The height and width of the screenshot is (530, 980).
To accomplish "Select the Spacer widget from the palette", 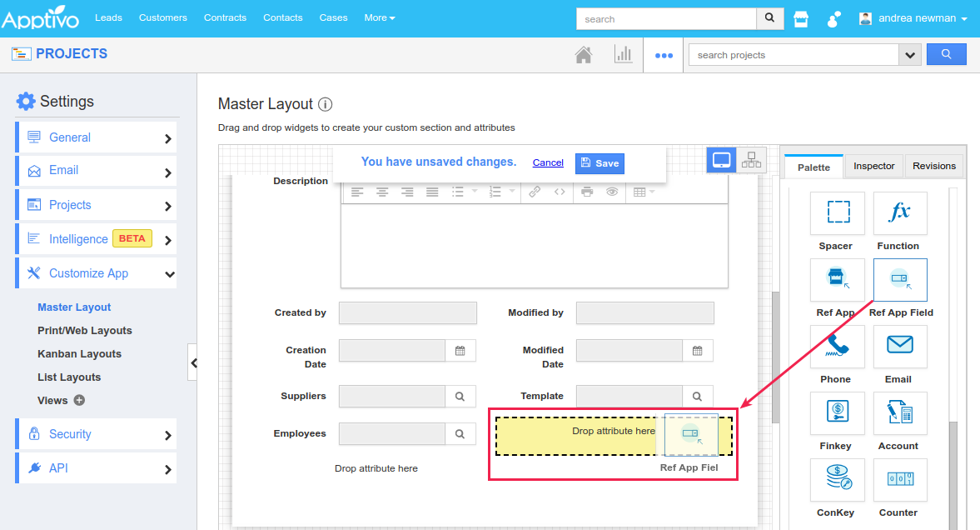I will pyautogui.click(x=836, y=220).
